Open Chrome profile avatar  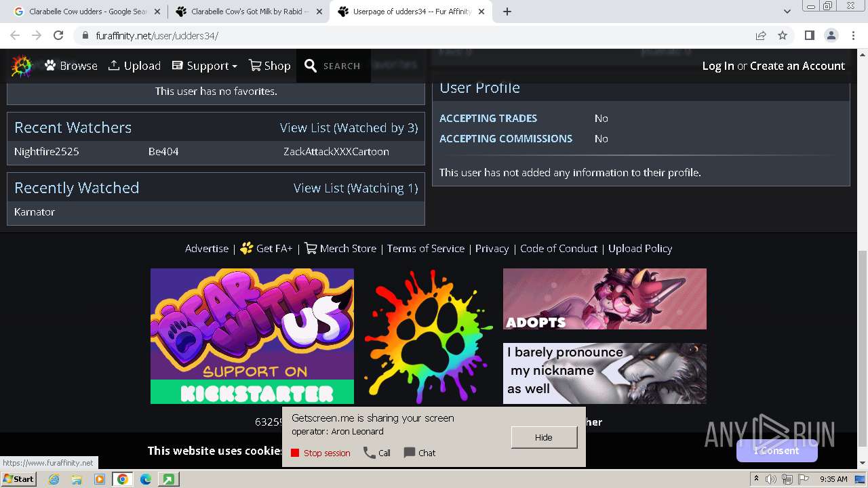(831, 35)
